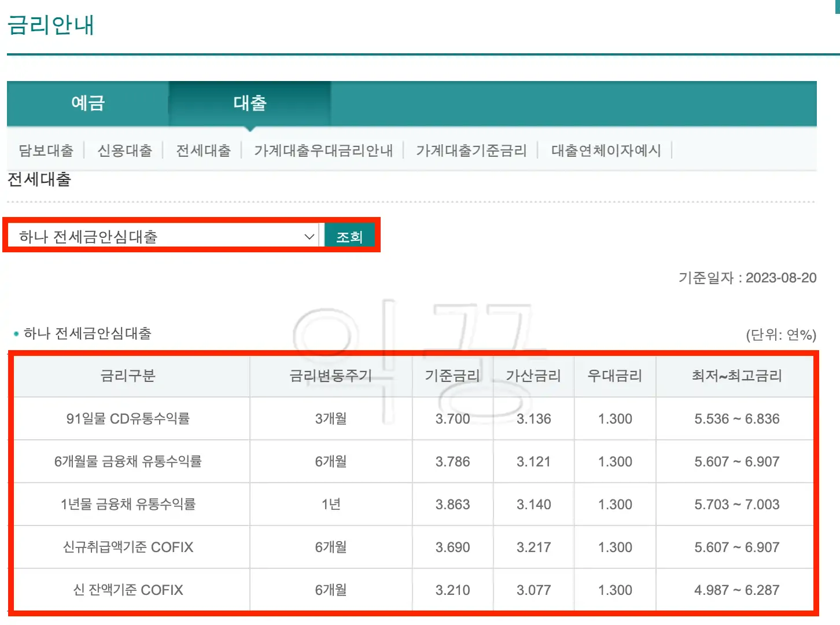
Task: Click the 우대금리 1.300 value cell
Action: (x=615, y=418)
